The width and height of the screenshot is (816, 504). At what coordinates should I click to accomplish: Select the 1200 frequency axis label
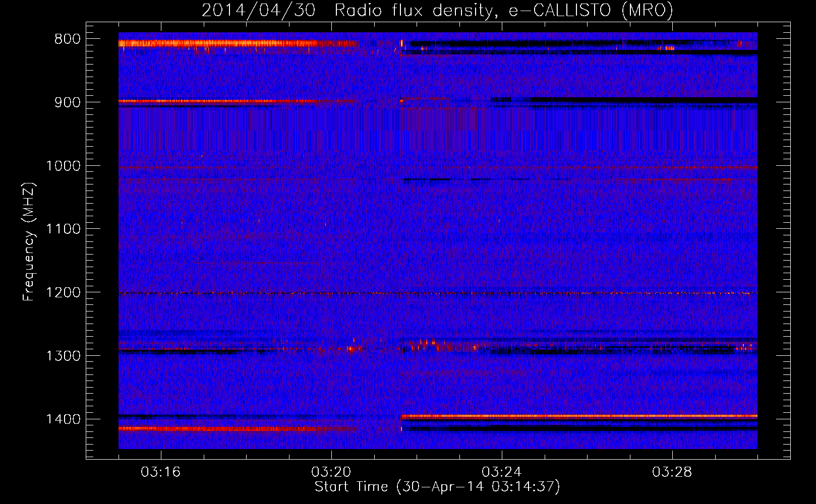point(64,293)
